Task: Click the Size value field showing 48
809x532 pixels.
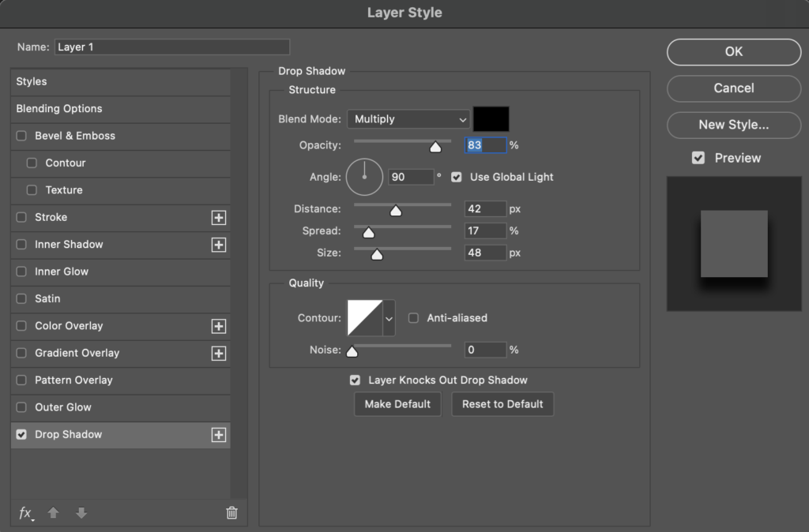Action: (x=486, y=253)
